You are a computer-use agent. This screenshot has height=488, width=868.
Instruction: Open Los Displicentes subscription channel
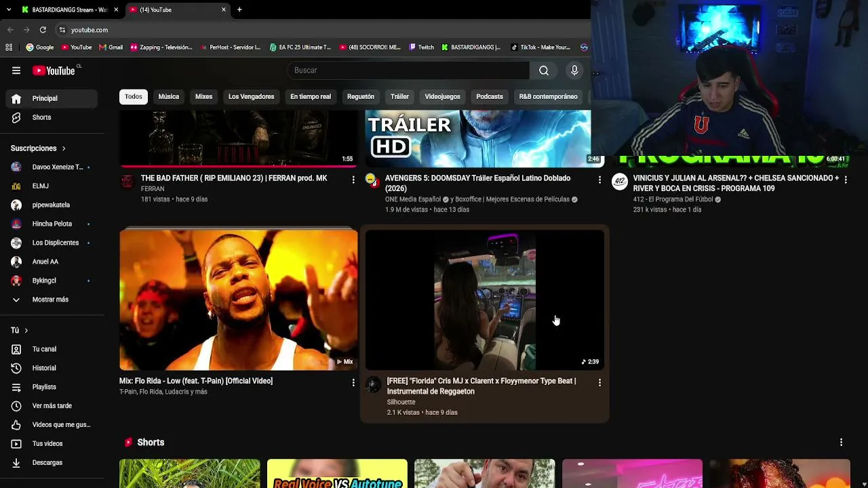pos(52,243)
